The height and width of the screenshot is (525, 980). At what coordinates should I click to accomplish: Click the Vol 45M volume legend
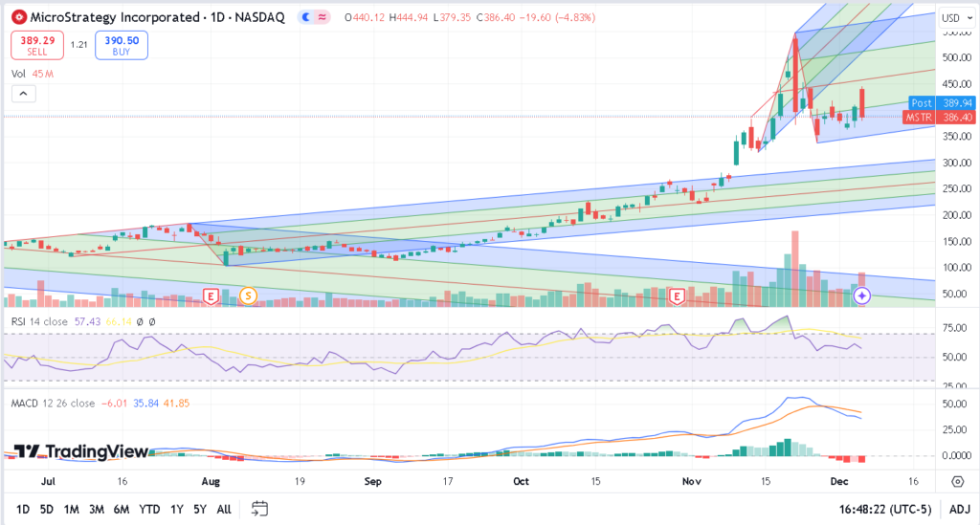33,74
